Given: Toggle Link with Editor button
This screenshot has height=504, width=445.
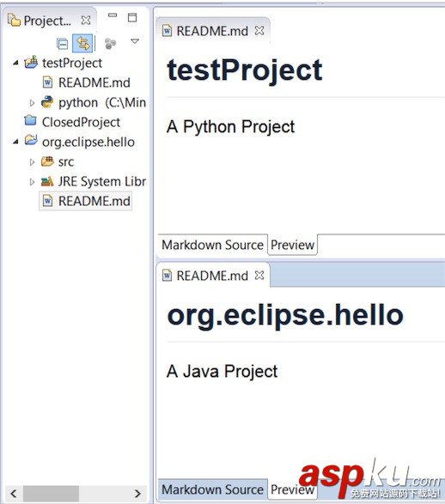Looking at the screenshot, I should pos(82,43).
